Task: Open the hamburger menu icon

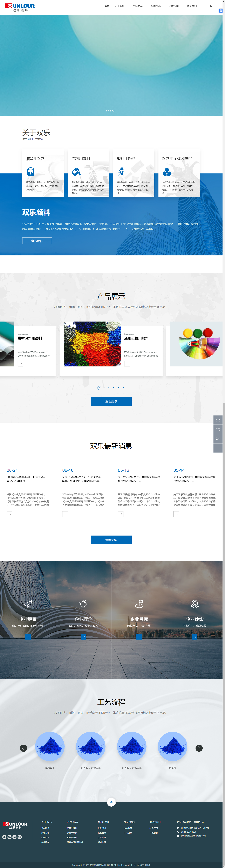Action: click(x=216, y=6)
